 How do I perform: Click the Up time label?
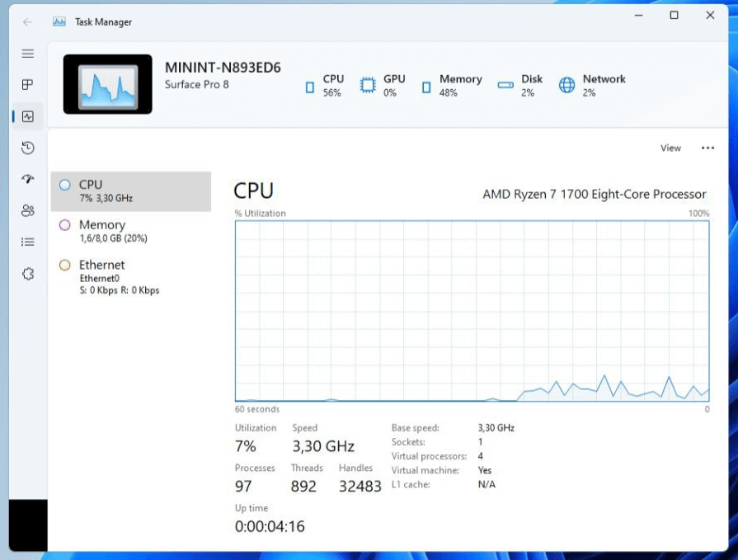point(251,508)
